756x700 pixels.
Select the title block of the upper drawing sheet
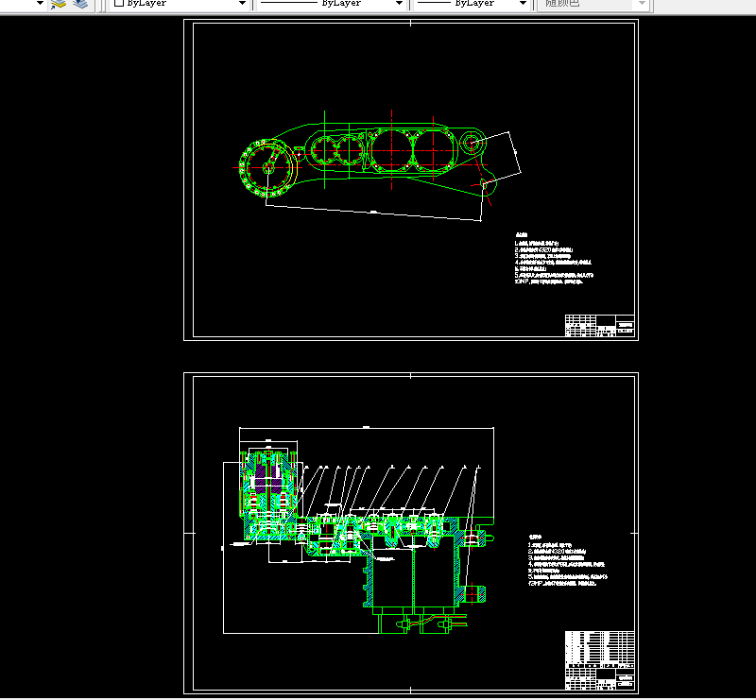[599, 325]
